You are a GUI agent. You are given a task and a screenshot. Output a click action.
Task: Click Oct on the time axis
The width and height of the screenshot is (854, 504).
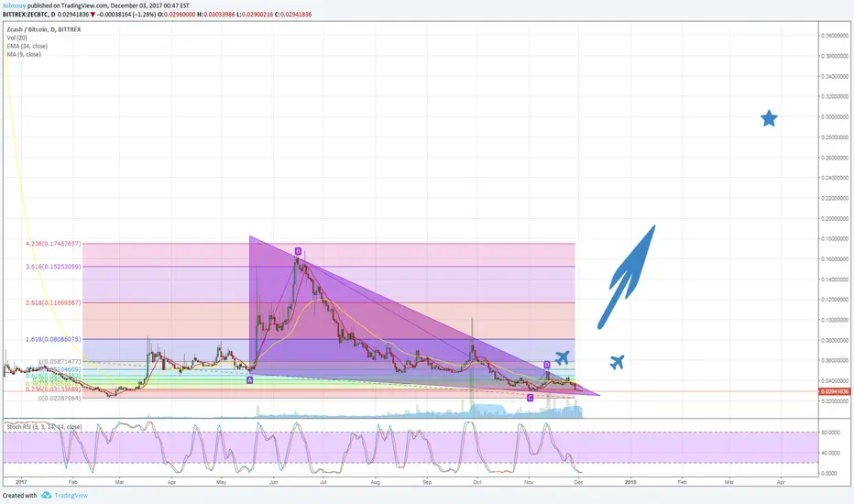click(x=477, y=482)
